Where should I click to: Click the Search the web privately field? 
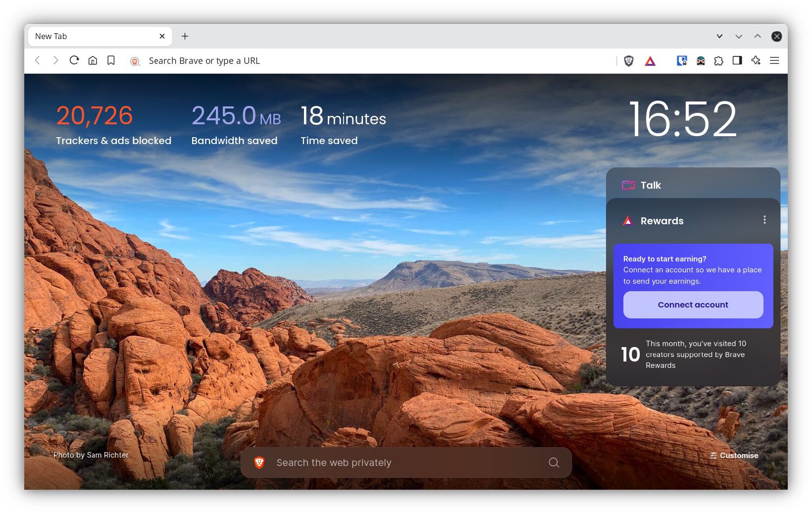406,463
